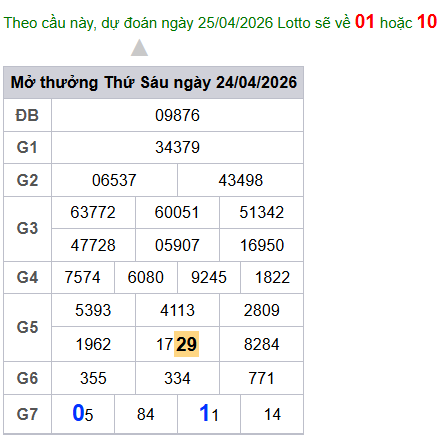Select G1 number 34379
This screenshot has width=440, height=440.
[x=177, y=147]
